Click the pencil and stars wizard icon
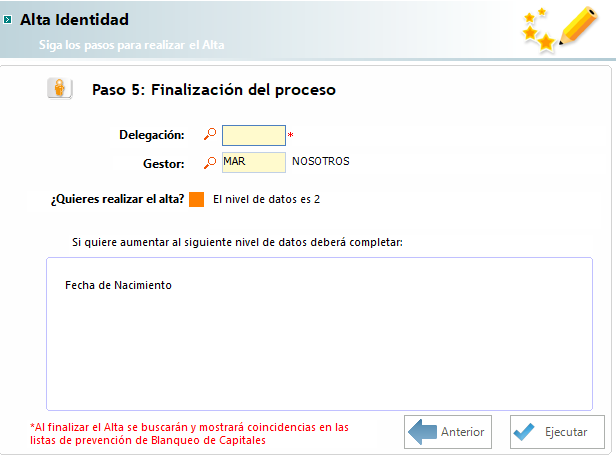The image size is (616, 455). pyautogui.click(x=559, y=29)
